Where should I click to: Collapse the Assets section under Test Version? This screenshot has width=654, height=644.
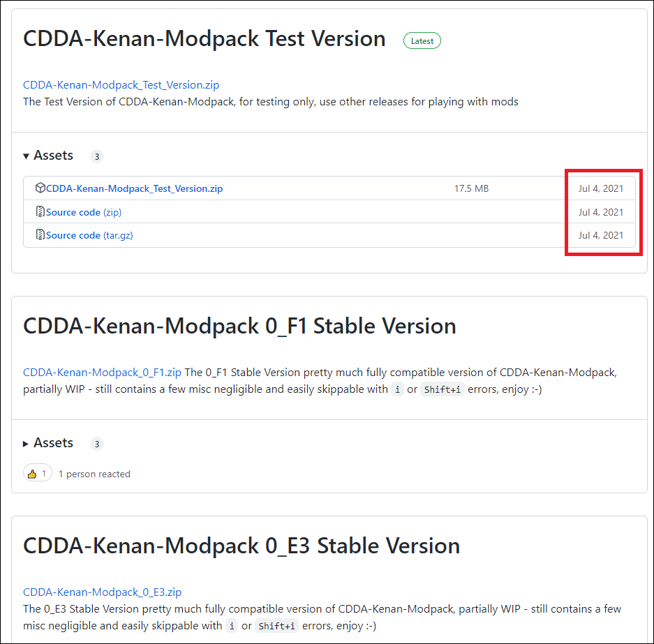click(48, 156)
